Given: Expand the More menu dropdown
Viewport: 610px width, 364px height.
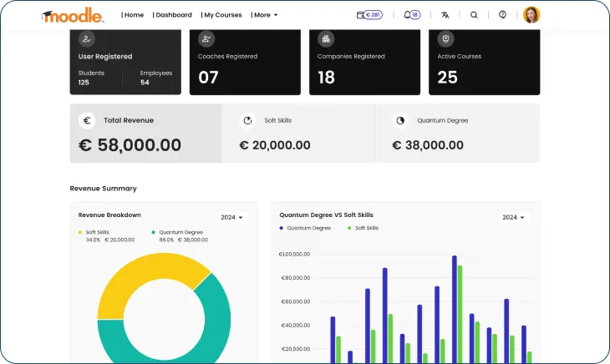Looking at the screenshot, I should tap(264, 15).
